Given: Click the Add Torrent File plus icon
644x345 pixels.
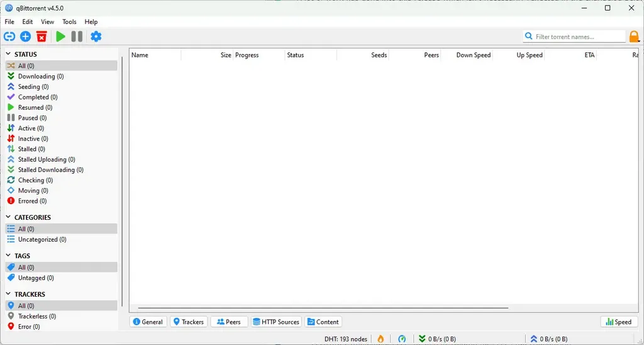Looking at the screenshot, I should (25, 37).
